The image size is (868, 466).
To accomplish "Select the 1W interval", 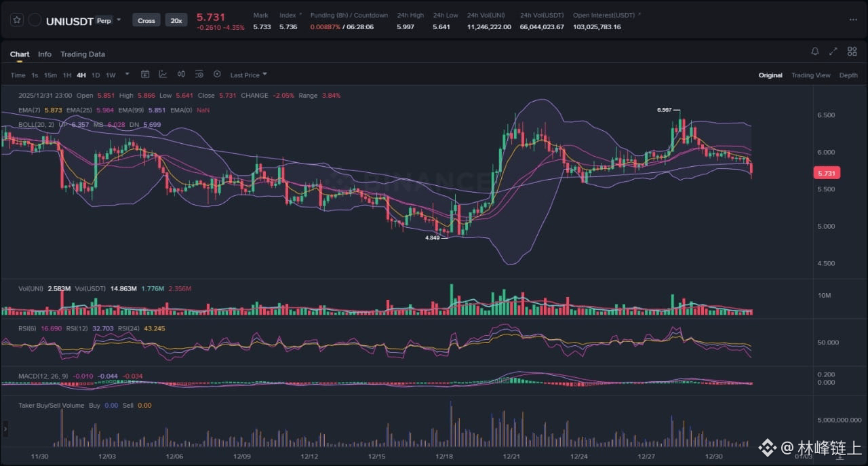I will coord(111,75).
